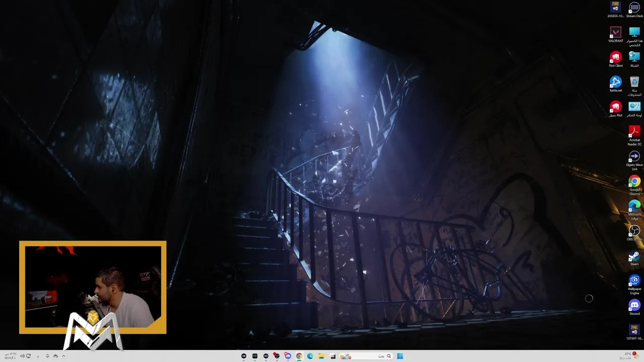The height and width of the screenshot is (362, 644).
Task: Open the Stream Deck desktop shortcut
Action: click(x=634, y=10)
